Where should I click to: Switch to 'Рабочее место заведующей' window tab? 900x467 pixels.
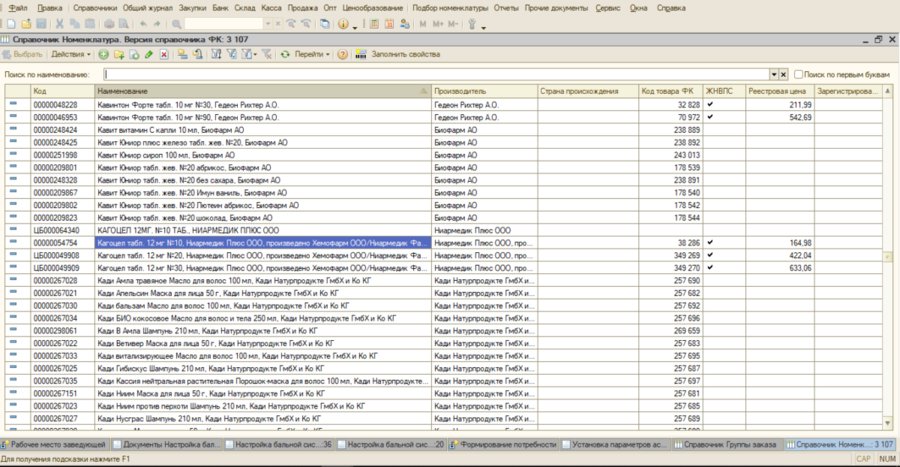(x=54, y=445)
